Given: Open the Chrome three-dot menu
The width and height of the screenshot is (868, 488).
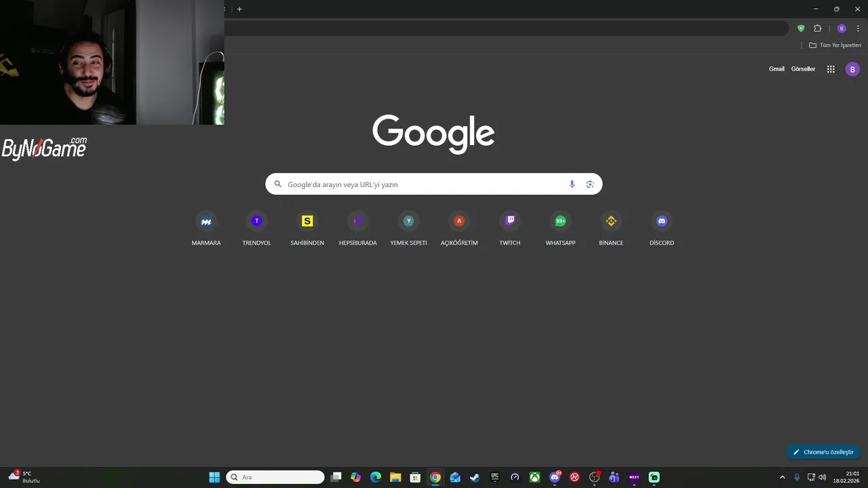Looking at the screenshot, I should click(858, 28).
